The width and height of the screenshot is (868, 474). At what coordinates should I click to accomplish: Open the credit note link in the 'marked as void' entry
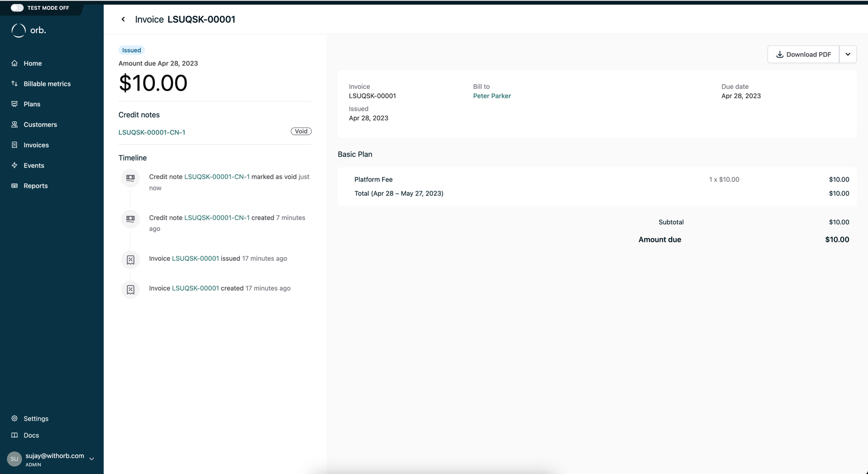(x=217, y=177)
